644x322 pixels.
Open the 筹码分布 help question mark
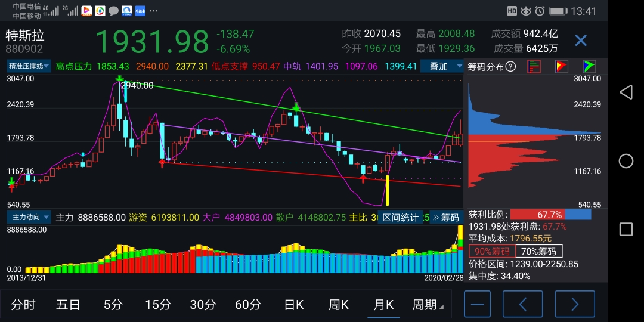(x=510, y=67)
